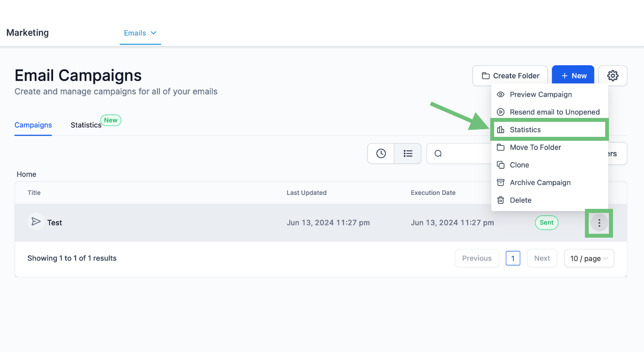Screen dimensions: 644x352
Task: Click Last Updated date of Test row
Action: tap(328, 223)
